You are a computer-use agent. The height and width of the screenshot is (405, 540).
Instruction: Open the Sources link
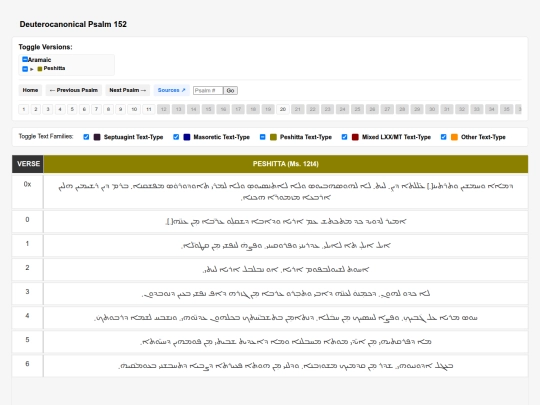click(172, 90)
